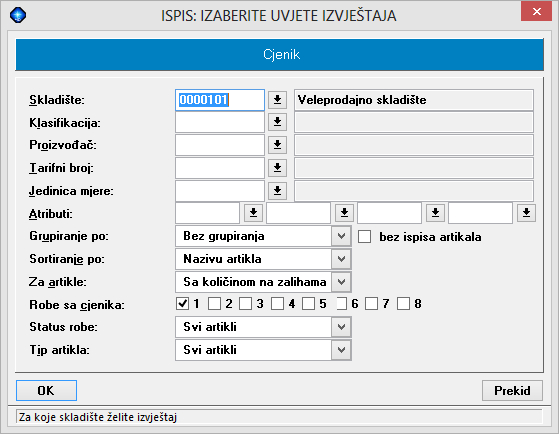
Task: Close the report conditions dialog
Action: coord(536,11)
